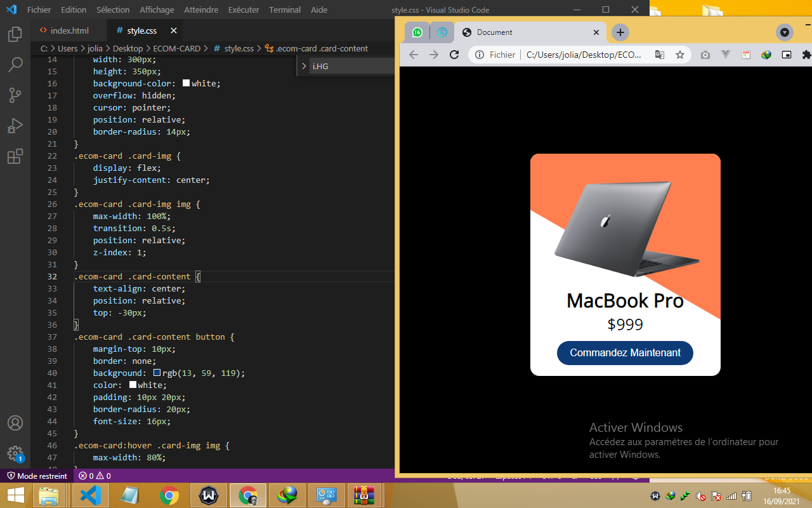Click the find input containing i.HG
The width and height of the screenshot is (812, 508).
tap(352, 66)
